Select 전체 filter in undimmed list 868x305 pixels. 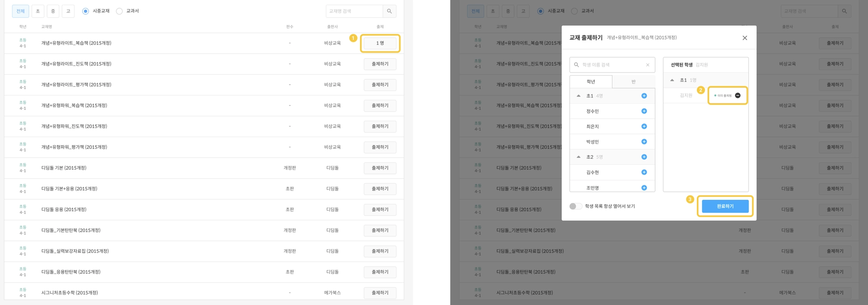(x=20, y=11)
